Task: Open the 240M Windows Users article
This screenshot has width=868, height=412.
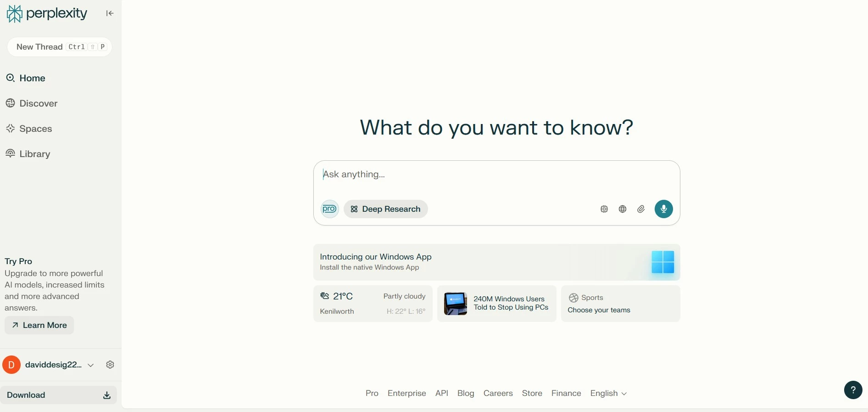Action: (497, 304)
